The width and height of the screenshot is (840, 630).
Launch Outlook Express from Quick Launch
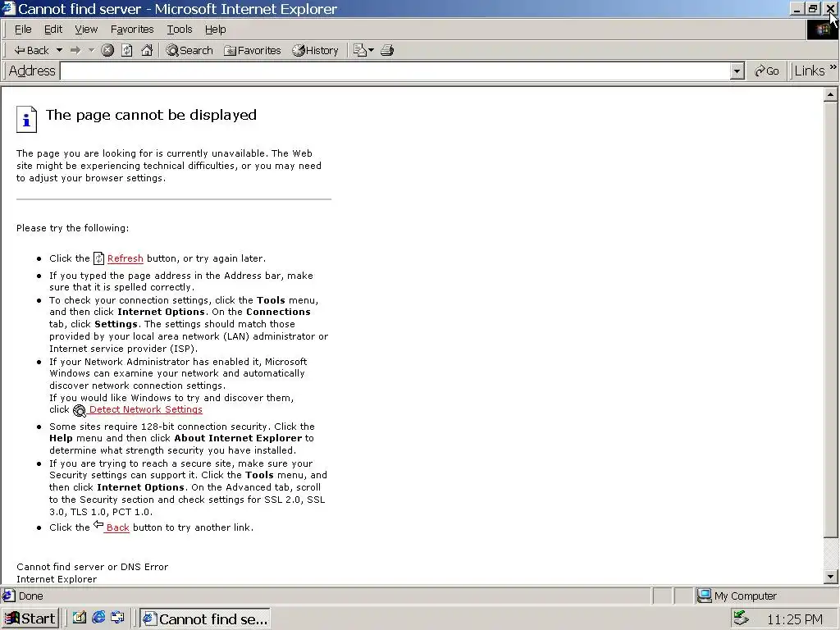click(118, 618)
